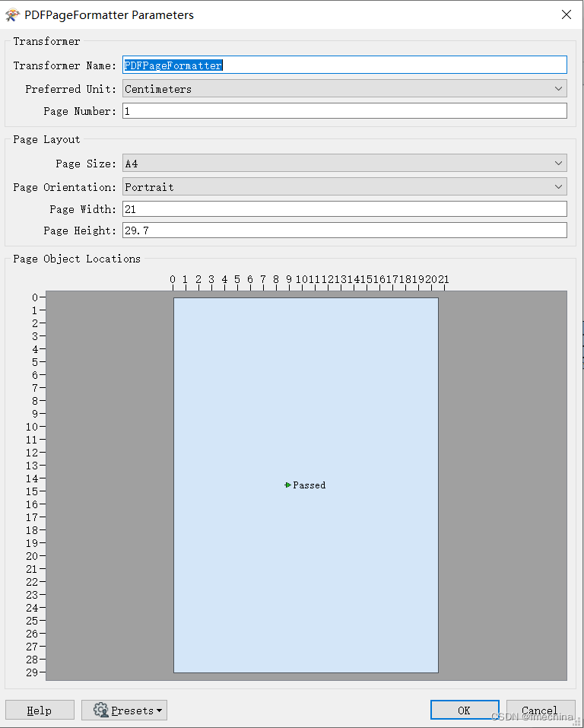Click the Page Height field
The image size is (584, 728).
click(344, 230)
